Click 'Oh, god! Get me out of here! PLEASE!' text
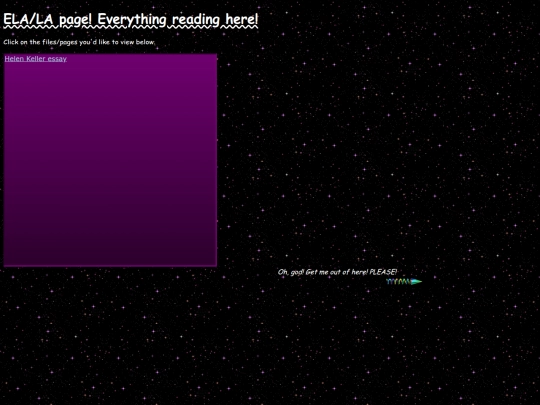The width and height of the screenshot is (540, 405). [x=338, y=272]
